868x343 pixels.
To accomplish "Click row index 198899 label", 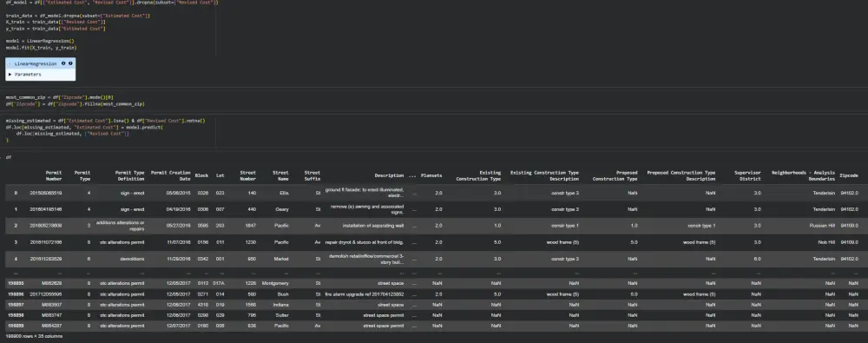I will click(x=15, y=326).
